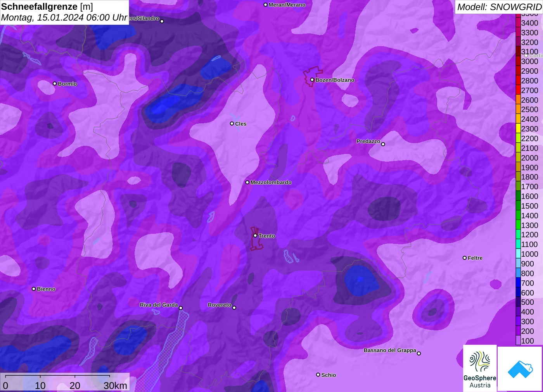The width and height of the screenshot is (543, 392).
Task: Pick the red 2700 legend swatch
Action: click(x=518, y=90)
